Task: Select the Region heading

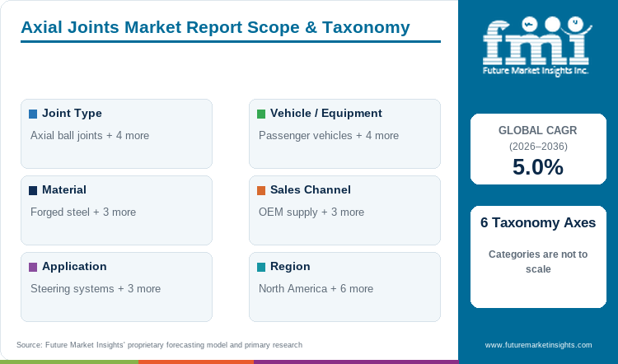Action: 290,267
